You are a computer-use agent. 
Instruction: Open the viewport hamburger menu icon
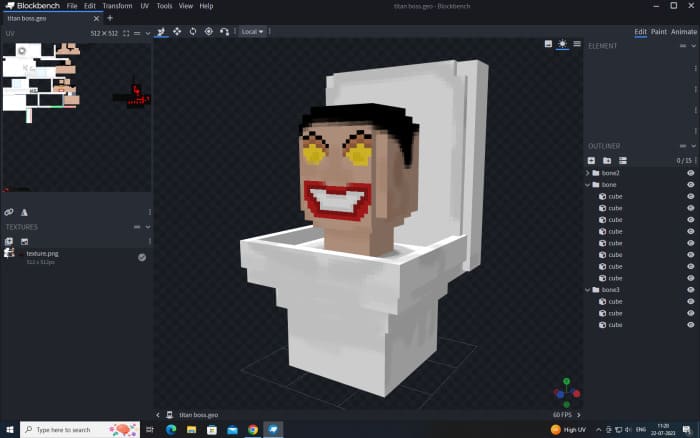coord(575,44)
